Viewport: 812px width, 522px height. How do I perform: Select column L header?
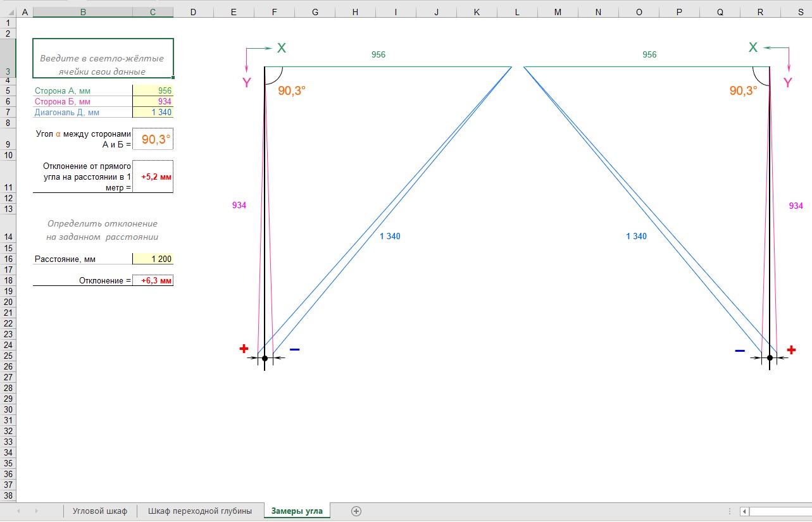(x=517, y=12)
